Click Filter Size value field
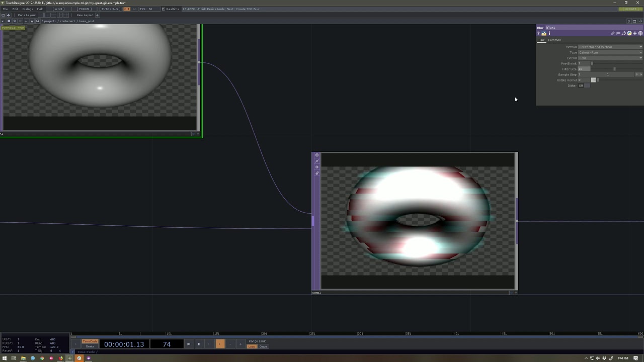The image size is (644, 362). tap(584, 69)
